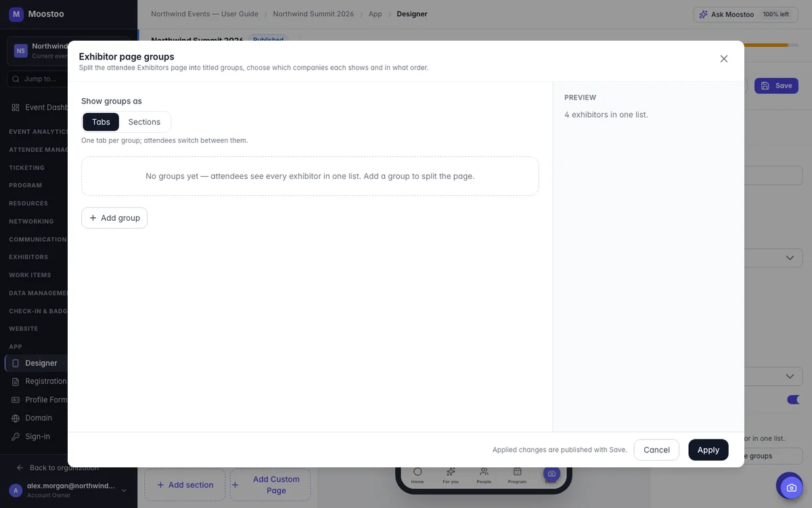
Task: Tap the camera icon in phone preview nav
Action: pyautogui.click(x=551, y=473)
